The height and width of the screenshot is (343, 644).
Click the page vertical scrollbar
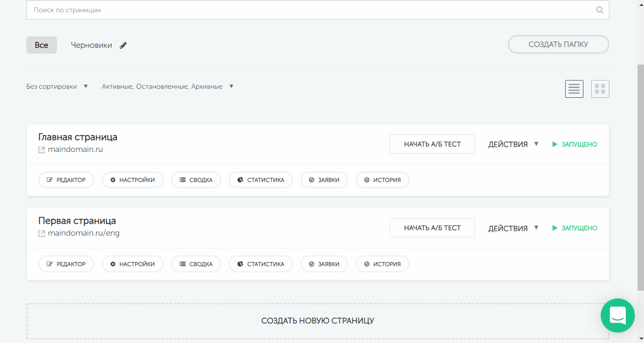pos(640,177)
